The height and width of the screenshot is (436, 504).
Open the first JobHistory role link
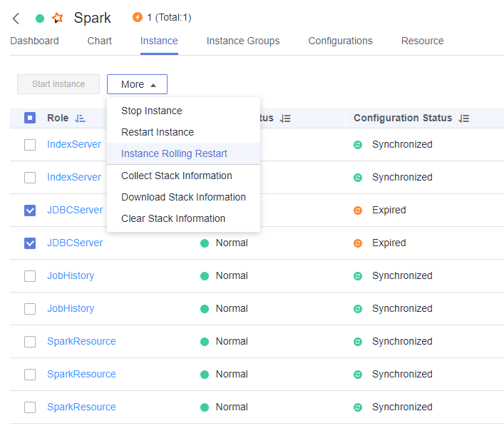coord(71,275)
